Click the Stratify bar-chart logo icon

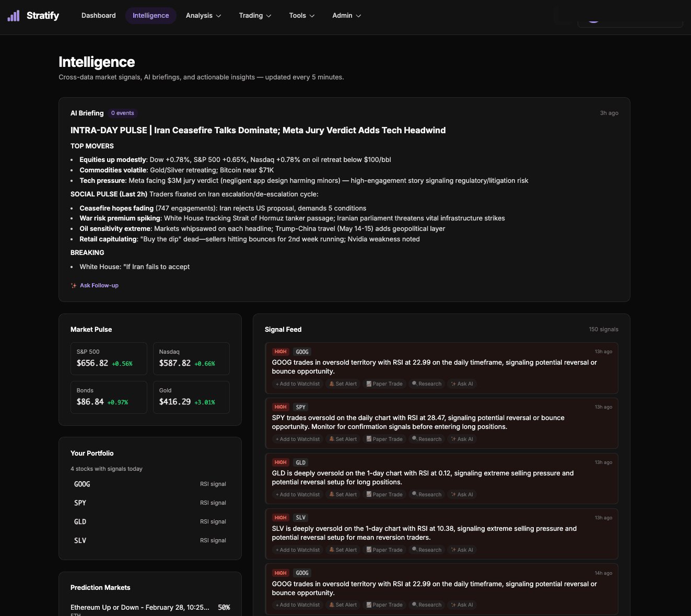coord(13,15)
